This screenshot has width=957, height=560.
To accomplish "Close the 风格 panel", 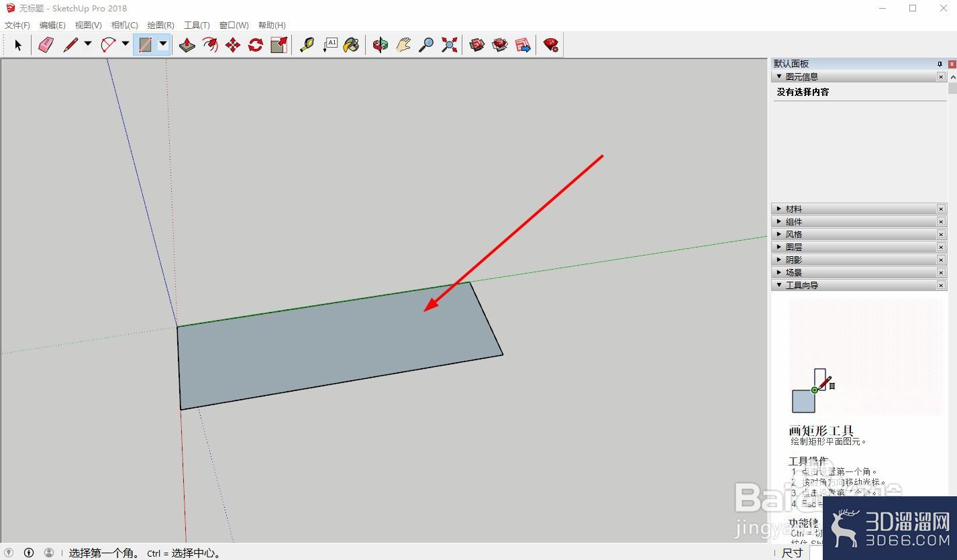I will [941, 235].
